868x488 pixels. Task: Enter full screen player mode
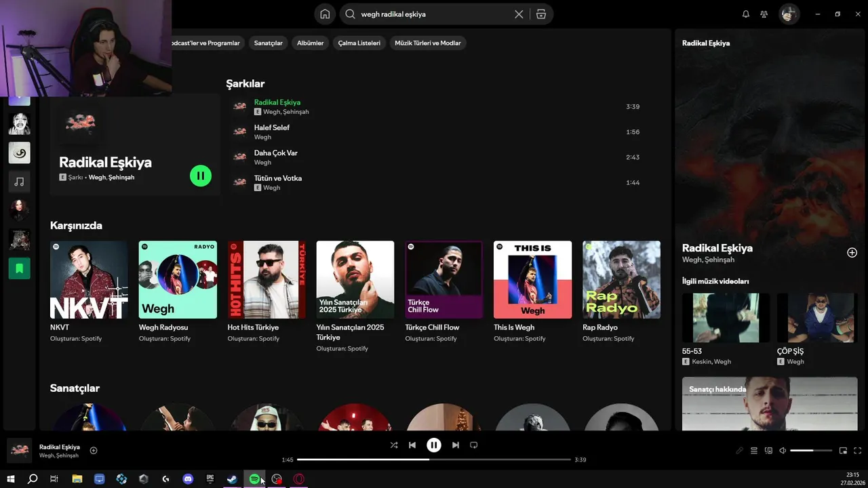coord(858,451)
